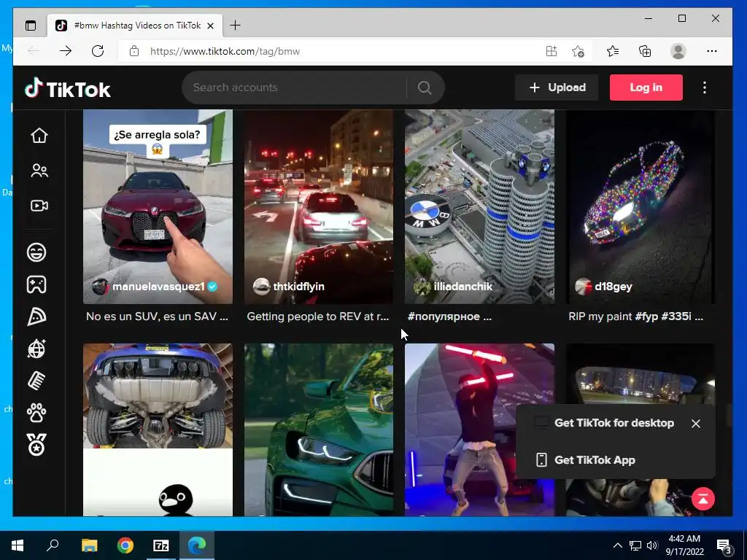The height and width of the screenshot is (560, 747).
Task: Click the browser Refresh button
Action: tap(98, 51)
